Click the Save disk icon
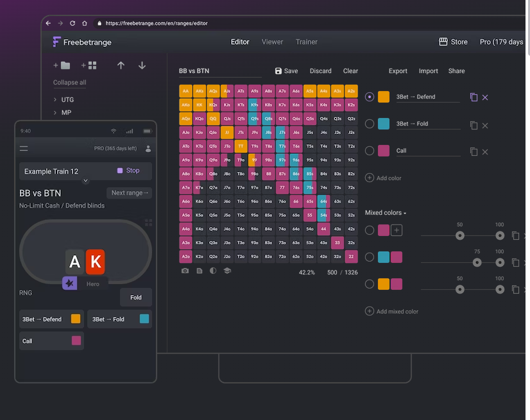This screenshot has width=530, height=420. (x=278, y=71)
